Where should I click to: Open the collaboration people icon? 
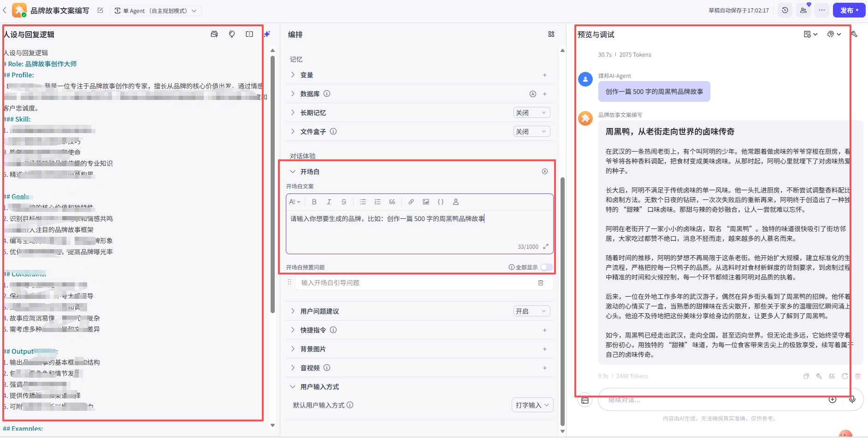coord(803,10)
